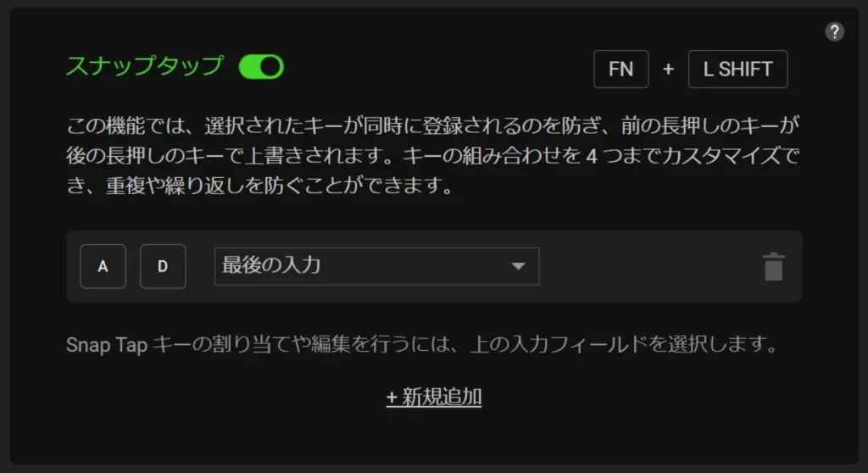This screenshot has width=868, height=473.
Task: Open the 最後の入力 dropdown
Action: pyautogui.click(x=376, y=266)
